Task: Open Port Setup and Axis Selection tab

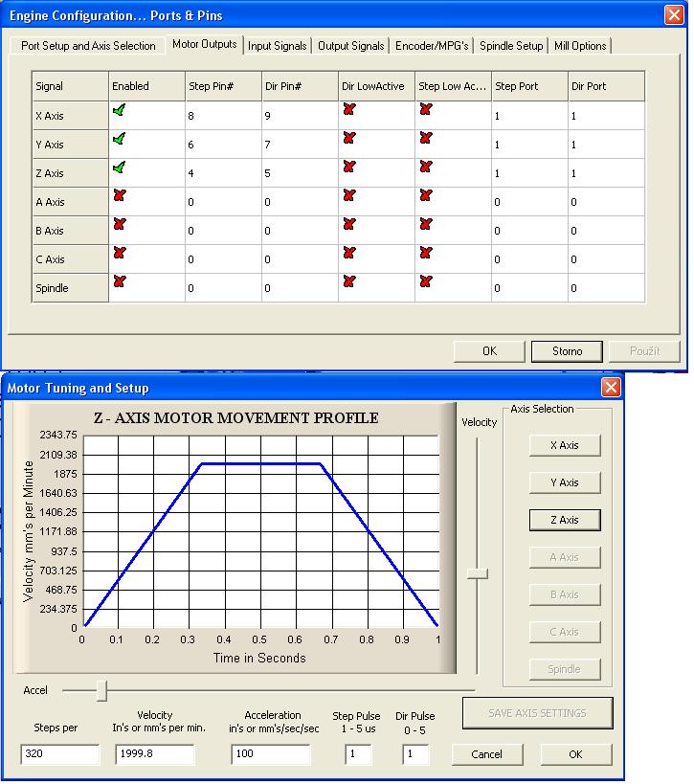Action: (88, 46)
